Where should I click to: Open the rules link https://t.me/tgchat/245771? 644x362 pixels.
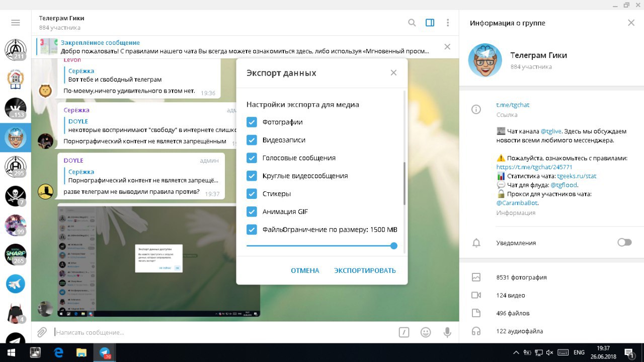pos(534,167)
